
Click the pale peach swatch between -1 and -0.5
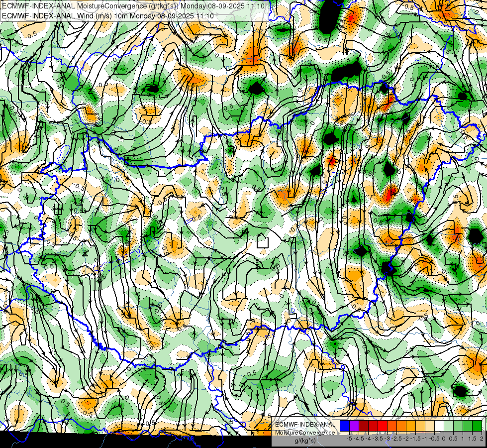pyautogui.click(x=430, y=426)
